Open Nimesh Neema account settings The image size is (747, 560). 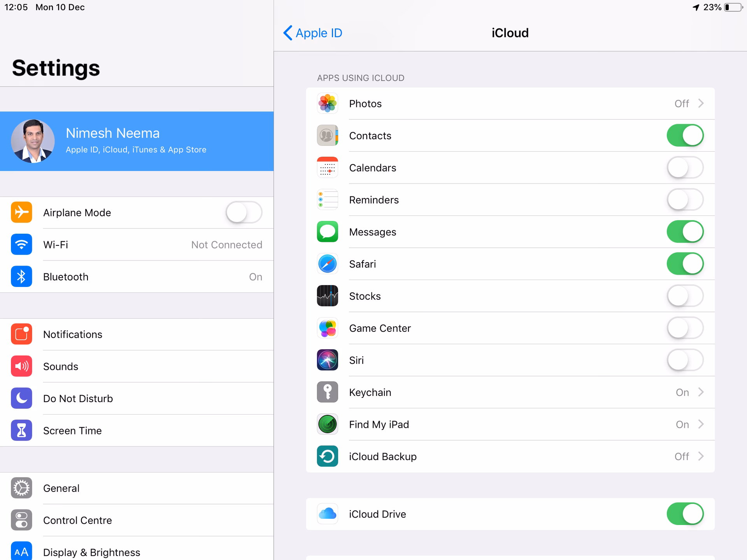click(x=136, y=141)
